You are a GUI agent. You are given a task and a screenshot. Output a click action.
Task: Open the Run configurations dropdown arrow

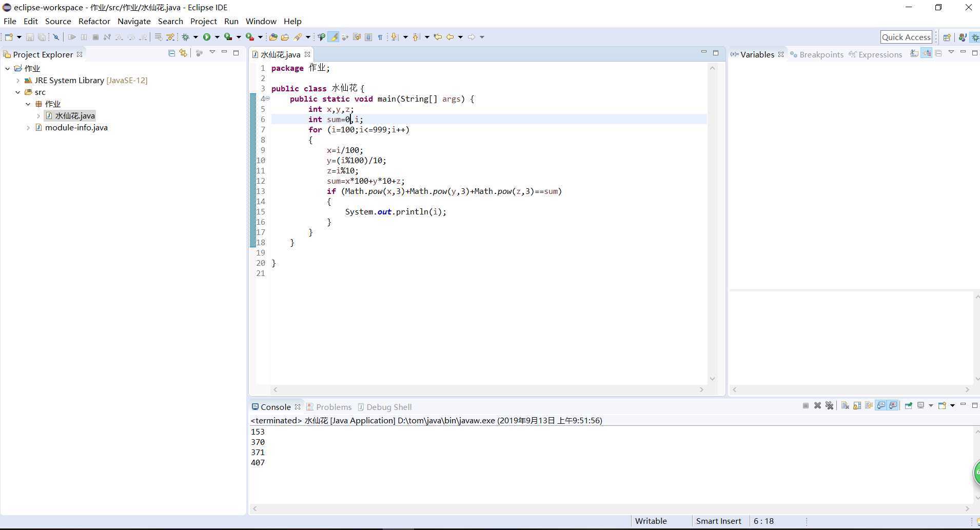(x=217, y=37)
